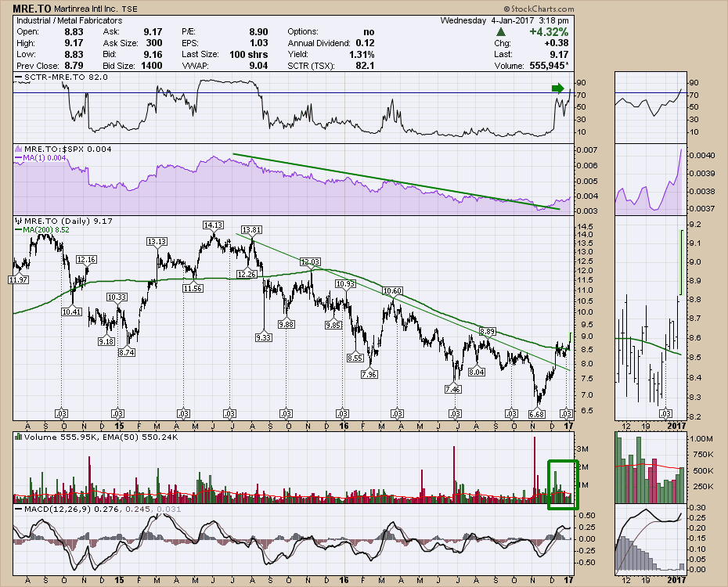Viewport: 728px width, 587px height.
Task: Click the P/E 8.90 value
Action: click(x=258, y=31)
